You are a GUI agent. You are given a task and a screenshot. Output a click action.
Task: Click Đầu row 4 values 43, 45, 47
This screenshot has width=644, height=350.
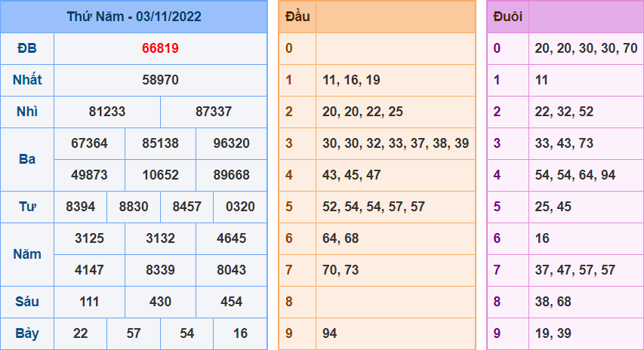(x=352, y=174)
